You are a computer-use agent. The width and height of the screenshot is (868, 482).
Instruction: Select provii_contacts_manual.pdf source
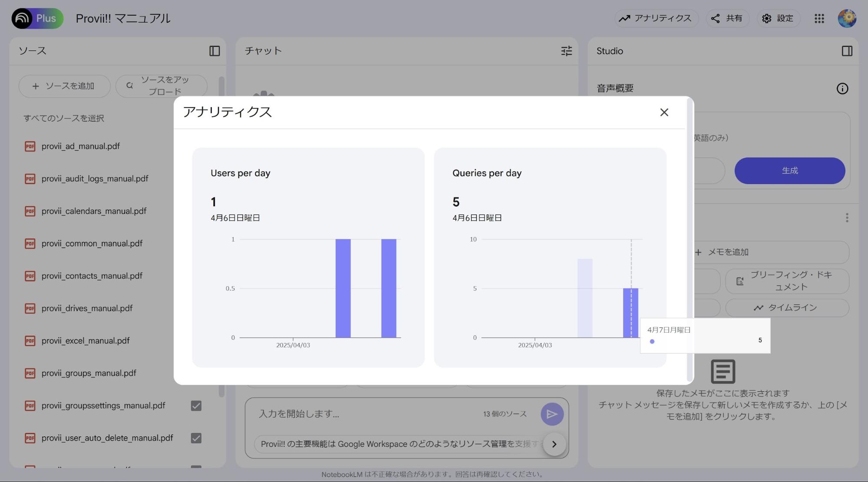pos(92,276)
